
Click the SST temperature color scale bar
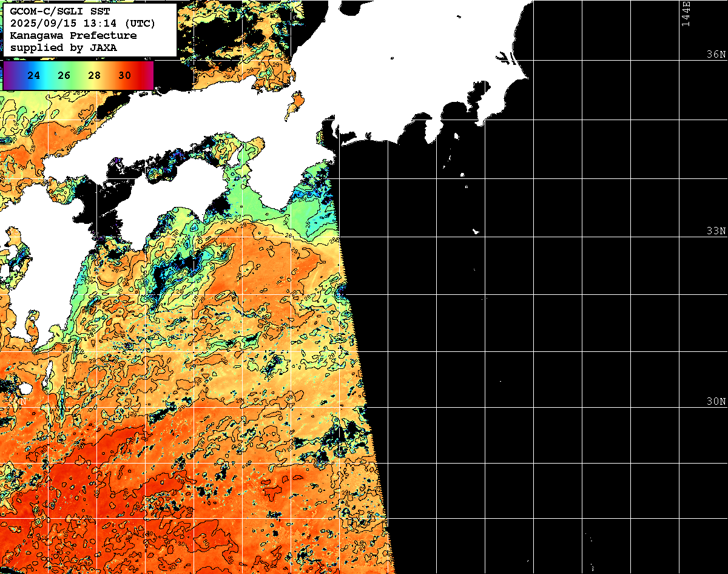[78, 75]
